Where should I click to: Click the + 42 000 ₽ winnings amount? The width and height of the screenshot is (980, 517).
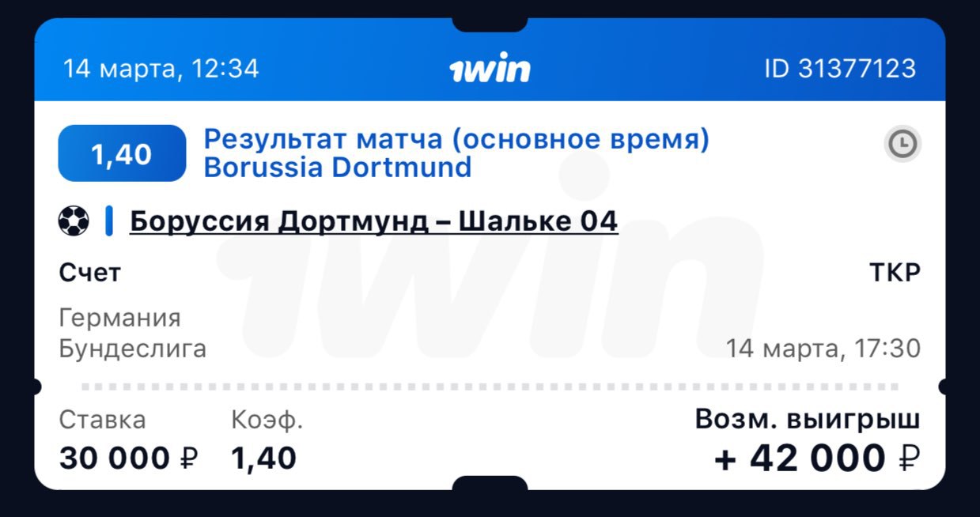(x=818, y=459)
